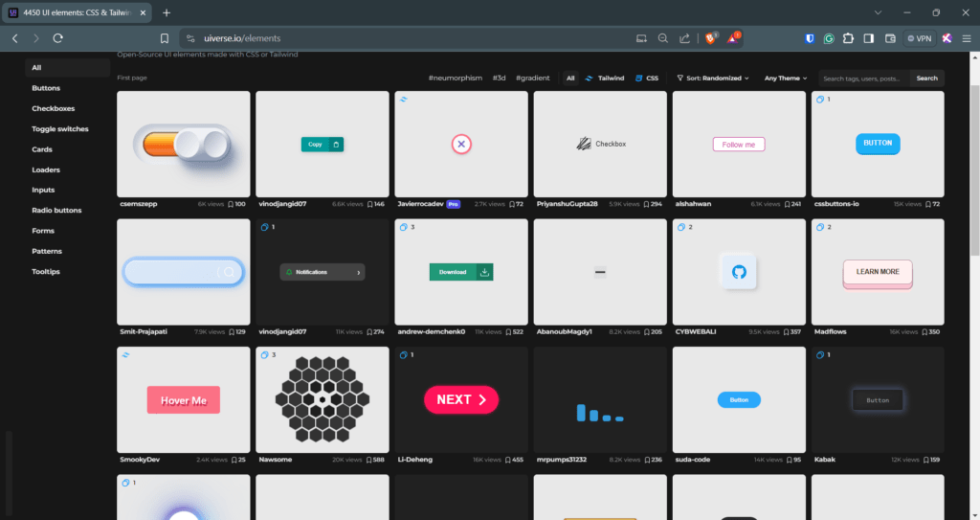Image resolution: width=980 pixels, height=520 pixels.
Task: Toggle the browser sidebar panel icon
Action: [869, 38]
